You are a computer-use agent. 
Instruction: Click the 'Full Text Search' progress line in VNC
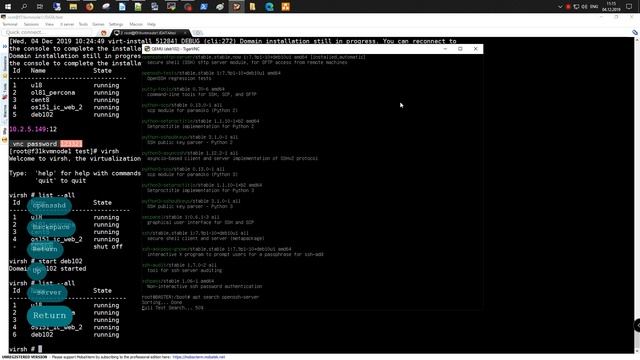[172, 308]
